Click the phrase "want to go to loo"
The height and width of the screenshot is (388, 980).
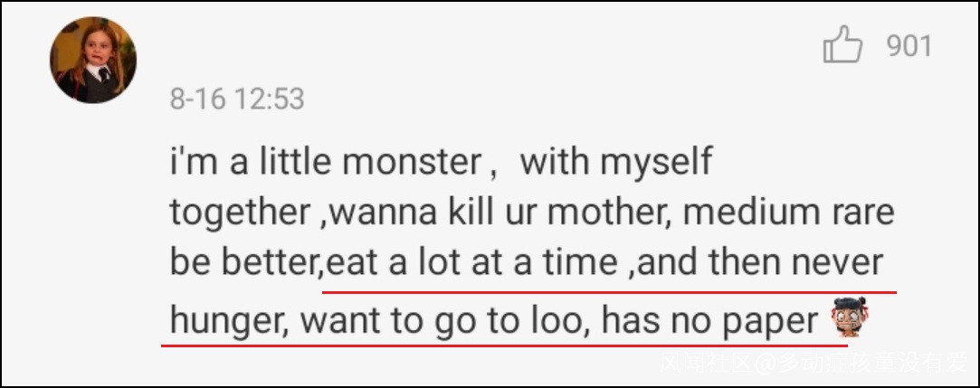coord(443,319)
